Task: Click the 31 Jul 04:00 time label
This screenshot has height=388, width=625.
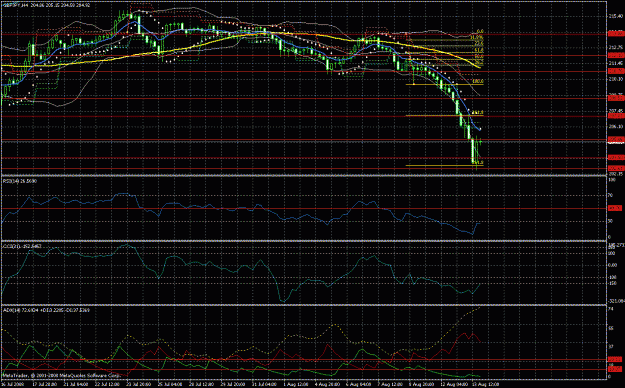Action: 264,385
